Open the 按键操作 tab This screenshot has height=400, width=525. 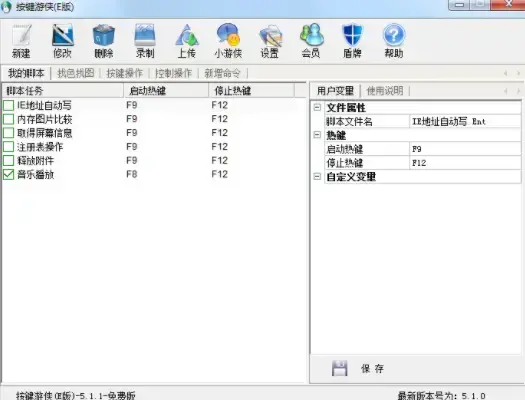[x=125, y=73]
